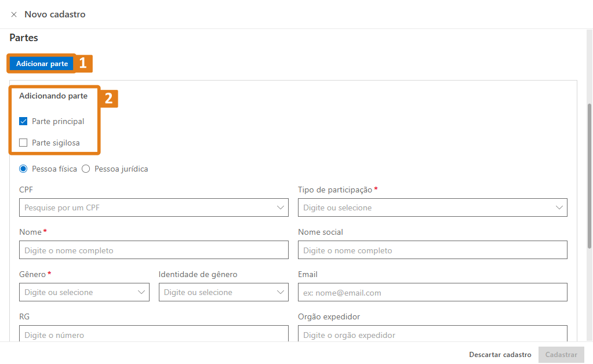
Task: Click the CPF dropdown chevron icon
Action: [x=280, y=207]
